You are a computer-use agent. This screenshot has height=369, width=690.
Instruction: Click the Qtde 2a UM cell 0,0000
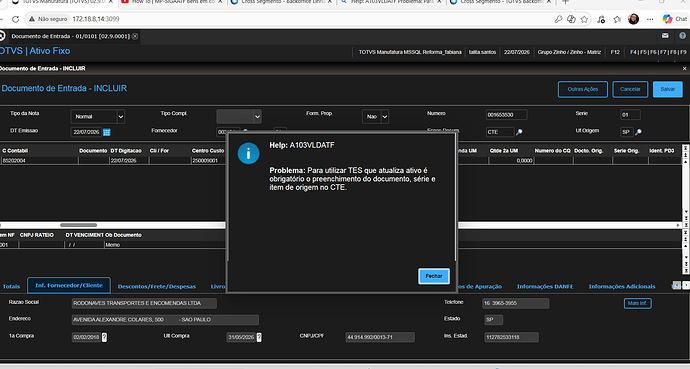[510, 161]
